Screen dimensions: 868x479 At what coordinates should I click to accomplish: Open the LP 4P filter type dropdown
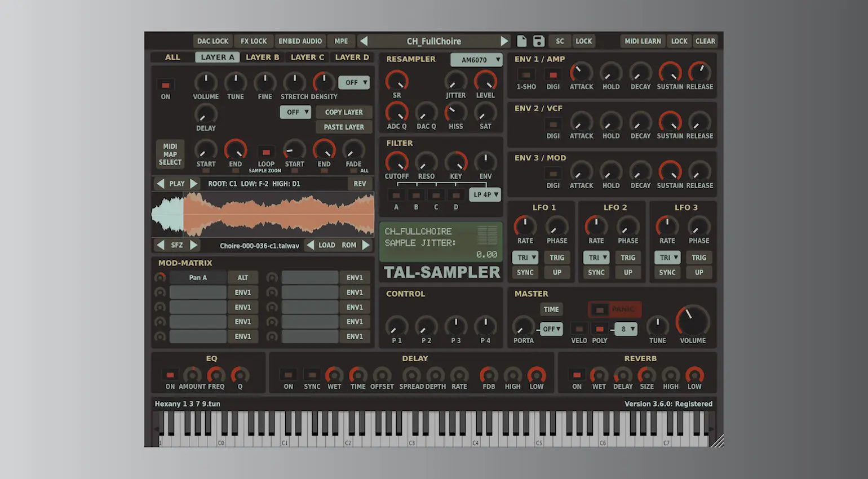point(484,194)
